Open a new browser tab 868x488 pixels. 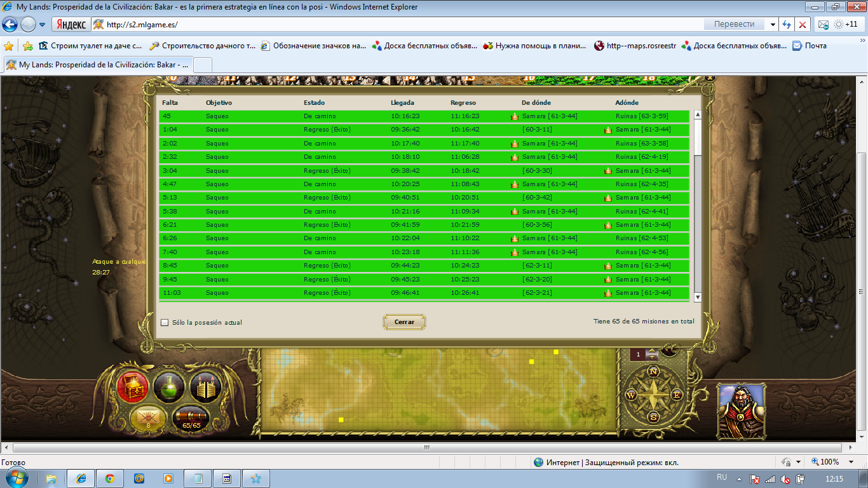202,65
